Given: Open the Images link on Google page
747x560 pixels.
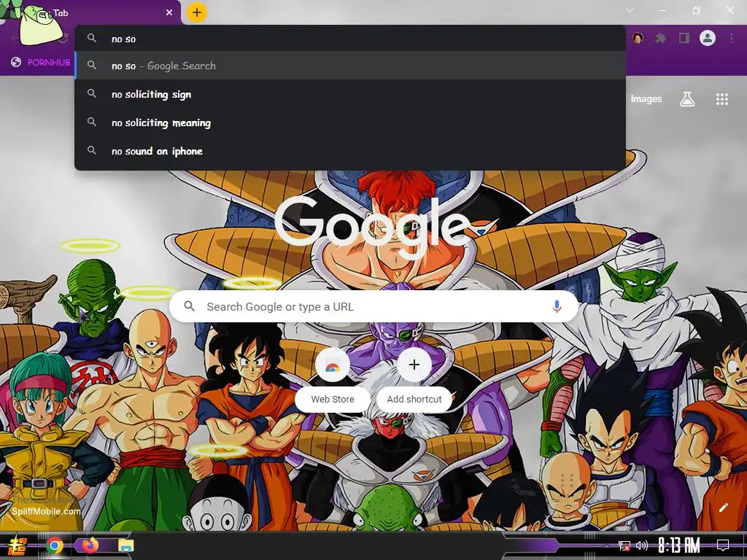Looking at the screenshot, I should tap(646, 99).
